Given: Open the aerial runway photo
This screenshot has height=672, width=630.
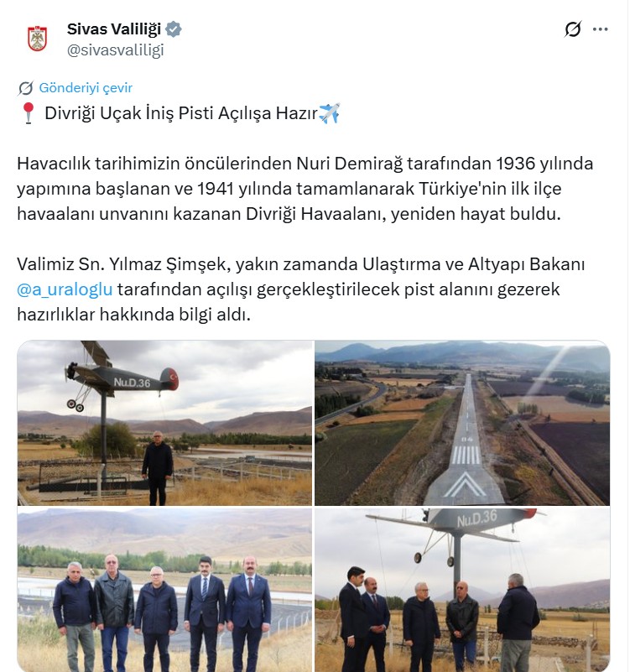Looking at the screenshot, I should point(462,423).
